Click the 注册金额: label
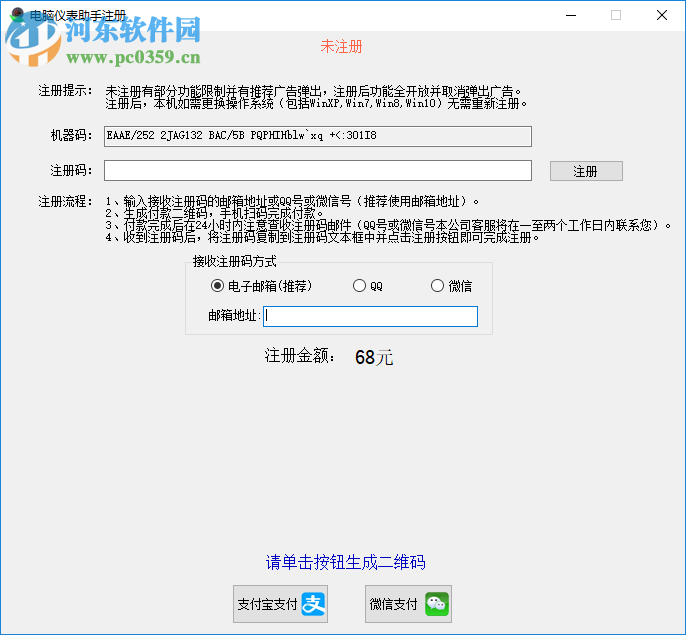 pyautogui.click(x=300, y=356)
